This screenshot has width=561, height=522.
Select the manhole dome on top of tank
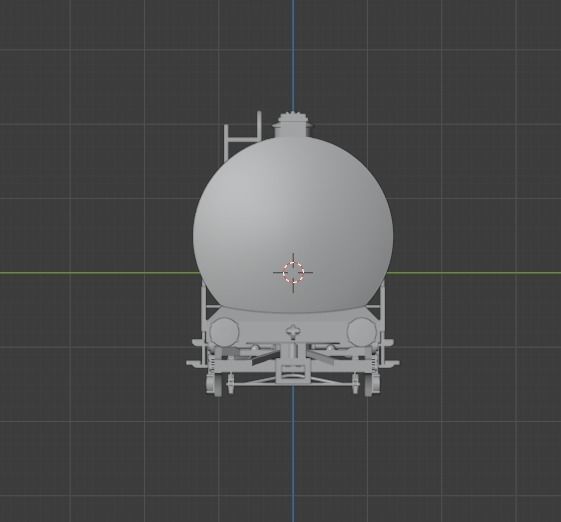point(292,125)
